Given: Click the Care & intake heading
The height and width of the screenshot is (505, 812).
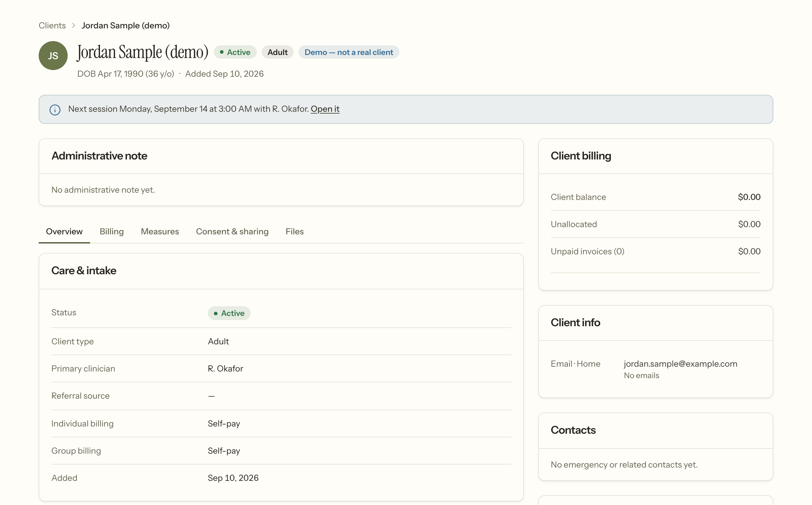Looking at the screenshot, I should (x=84, y=271).
